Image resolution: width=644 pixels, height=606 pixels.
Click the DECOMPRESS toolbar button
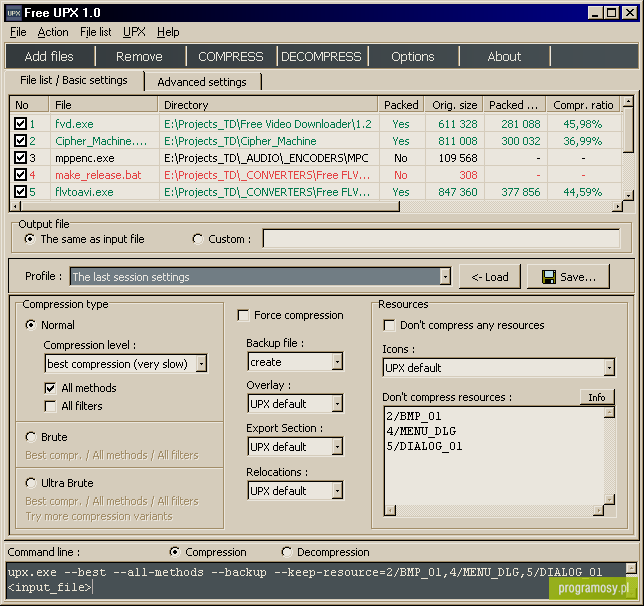(x=321, y=56)
